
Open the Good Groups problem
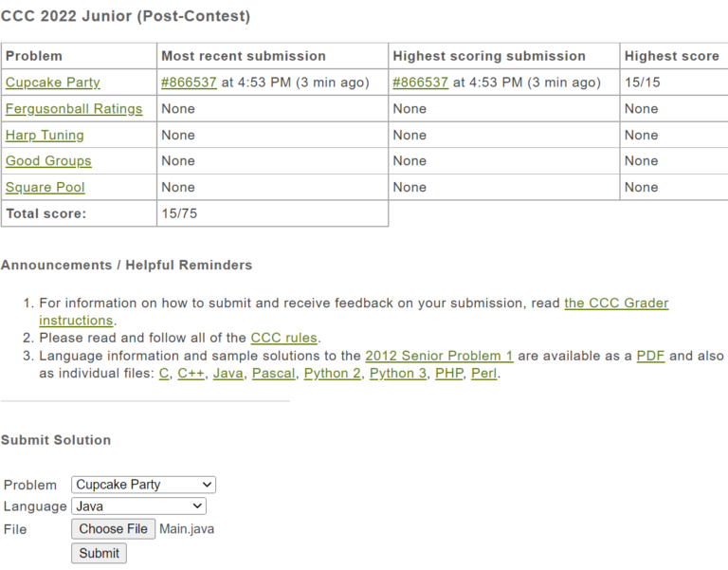48,161
